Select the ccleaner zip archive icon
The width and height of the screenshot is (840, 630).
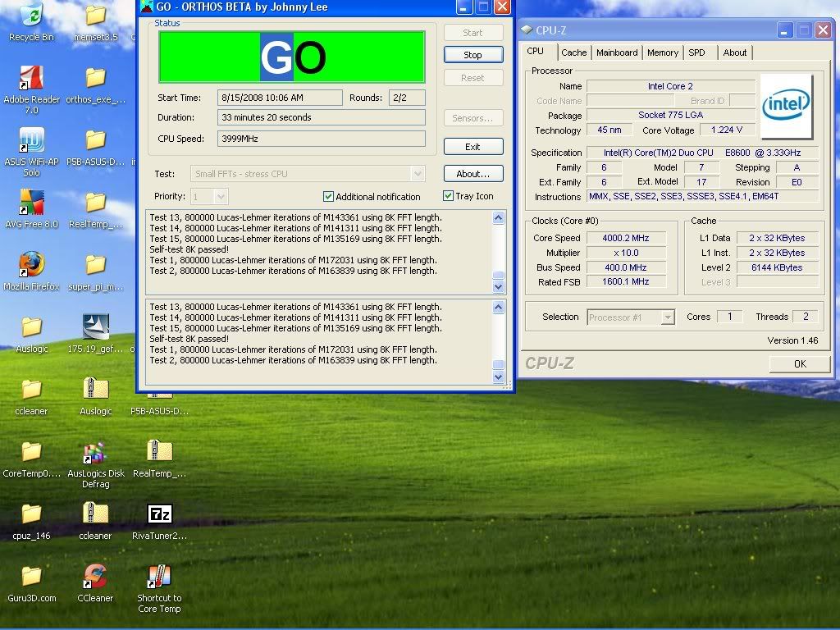click(x=96, y=514)
